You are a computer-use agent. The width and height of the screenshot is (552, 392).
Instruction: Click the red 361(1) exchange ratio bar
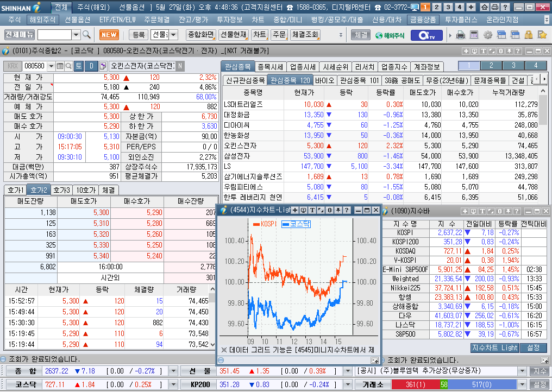click(416, 384)
